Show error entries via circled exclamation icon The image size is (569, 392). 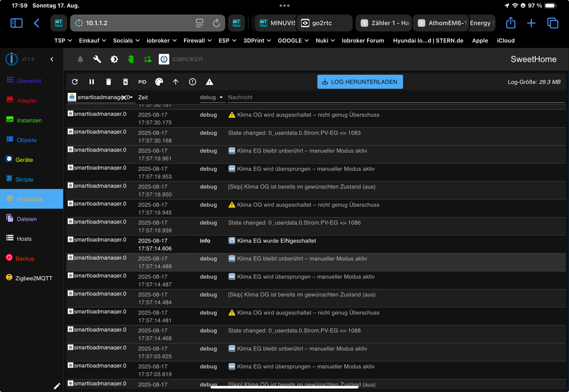point(193,82)
